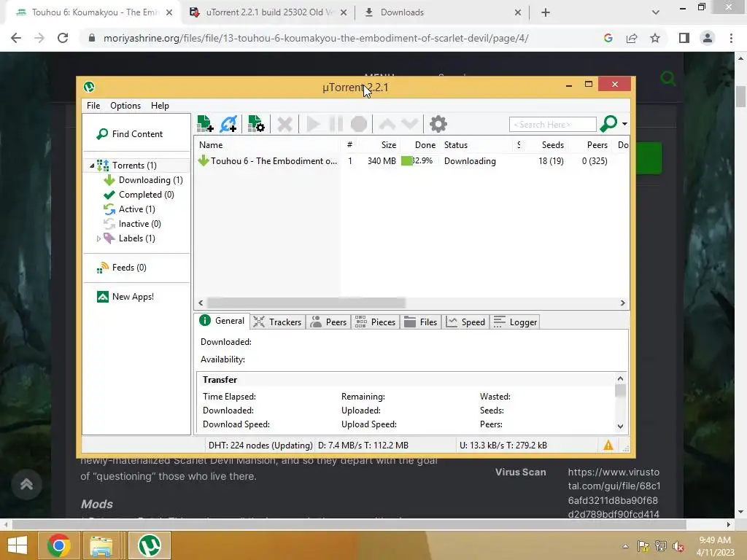Select Find Content in sidebar
The width and height of the screenshot is (747, 560).
click(x=130, y=134)
